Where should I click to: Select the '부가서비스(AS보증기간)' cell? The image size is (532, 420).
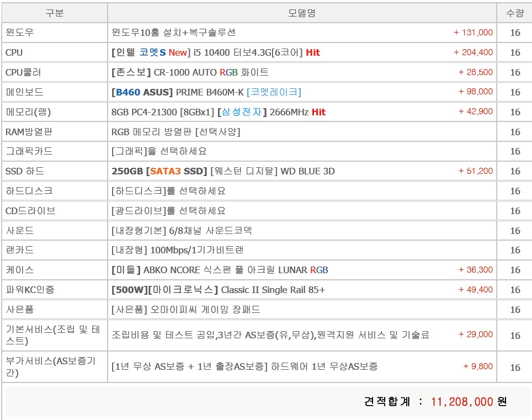(x=55, y=366)
